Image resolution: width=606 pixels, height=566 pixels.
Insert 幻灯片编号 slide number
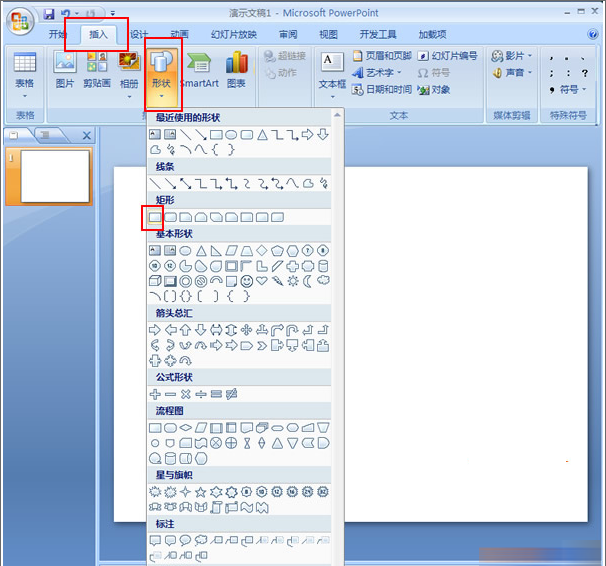click(x=448, y=56)
